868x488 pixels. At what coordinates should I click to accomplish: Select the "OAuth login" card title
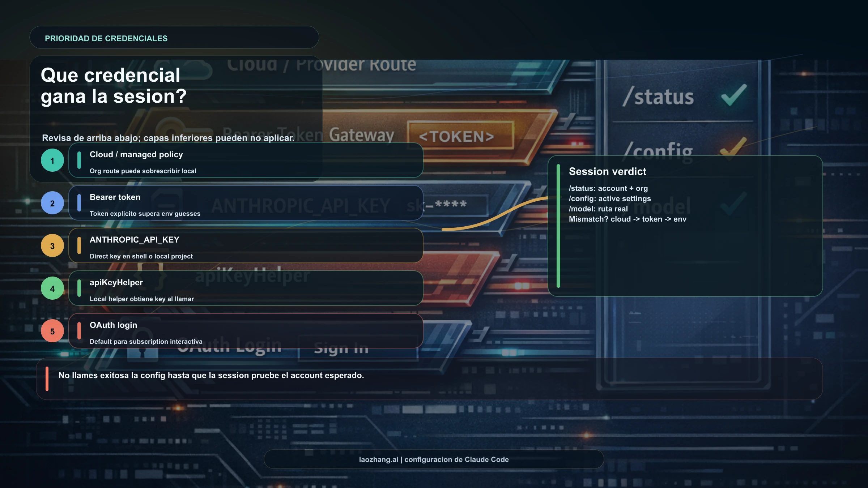tap(113, 325)
